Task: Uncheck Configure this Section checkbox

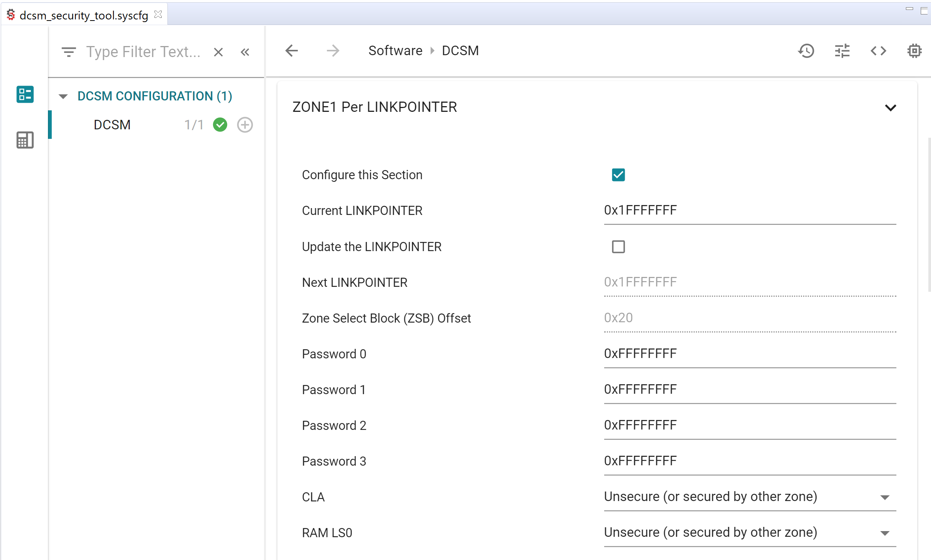Action: click(x=618, y=175)
